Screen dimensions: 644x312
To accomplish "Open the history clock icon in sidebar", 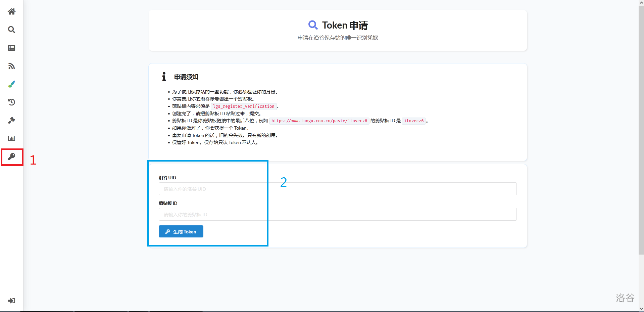I will click(x=11, y=102).
